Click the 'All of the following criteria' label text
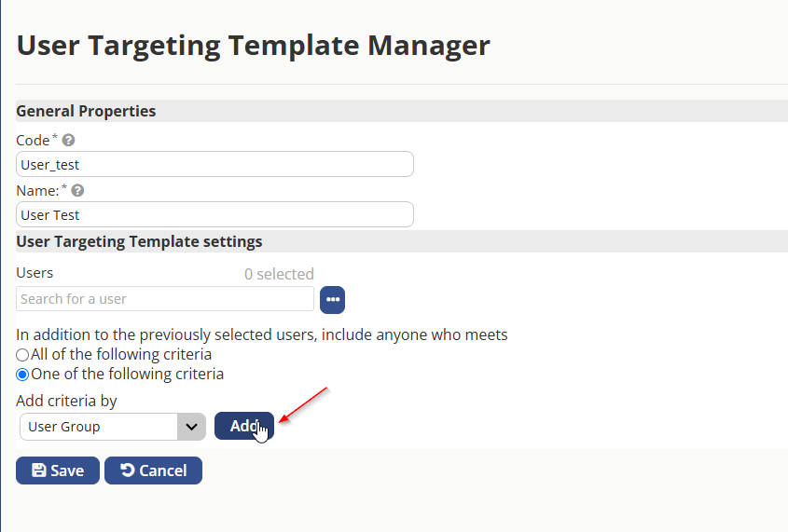Viewport: 788px width, 532px height. click(121, 354)
